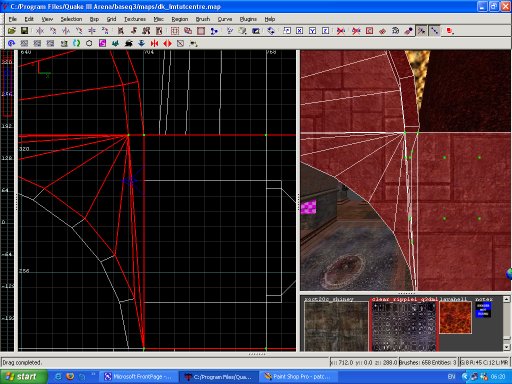512x384 pixels.
Task: Flip the selection along the Z axis
Action: point(92,31)
